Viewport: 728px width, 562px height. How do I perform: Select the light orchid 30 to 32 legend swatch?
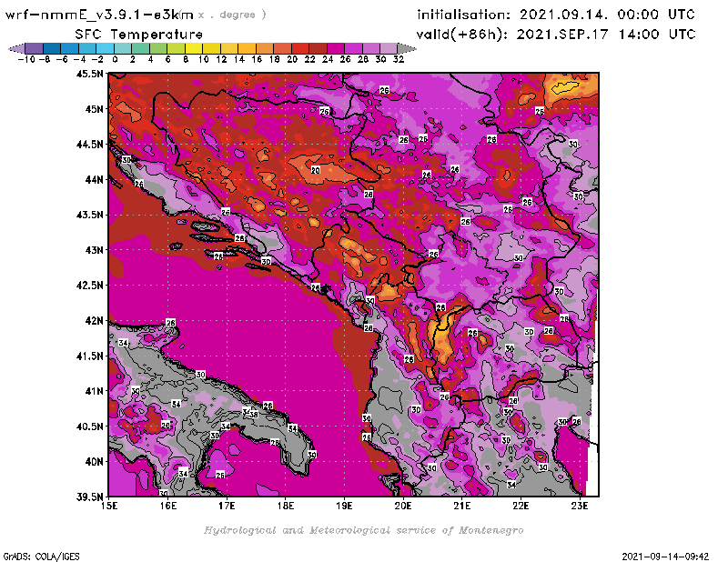(389, 48)
